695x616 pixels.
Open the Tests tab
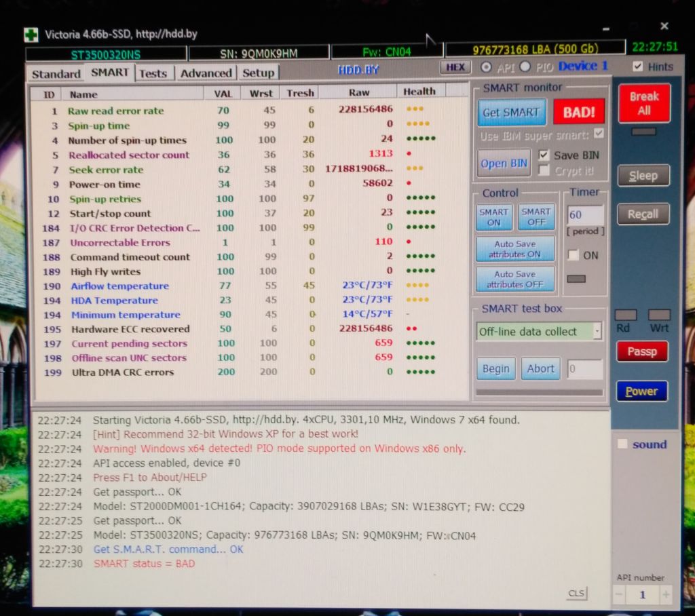point(153,73)
